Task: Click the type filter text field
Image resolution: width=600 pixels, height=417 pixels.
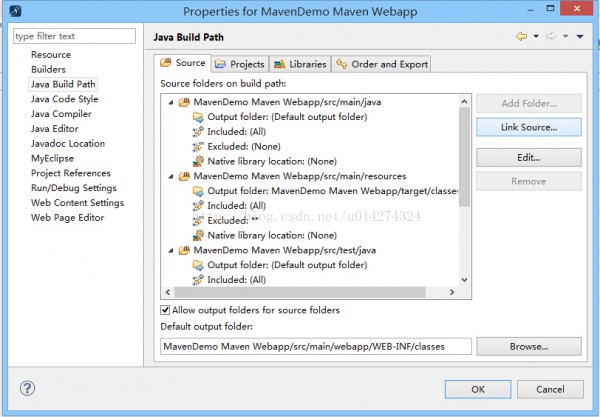Action: pyautogui.click(x=74, y=36)
